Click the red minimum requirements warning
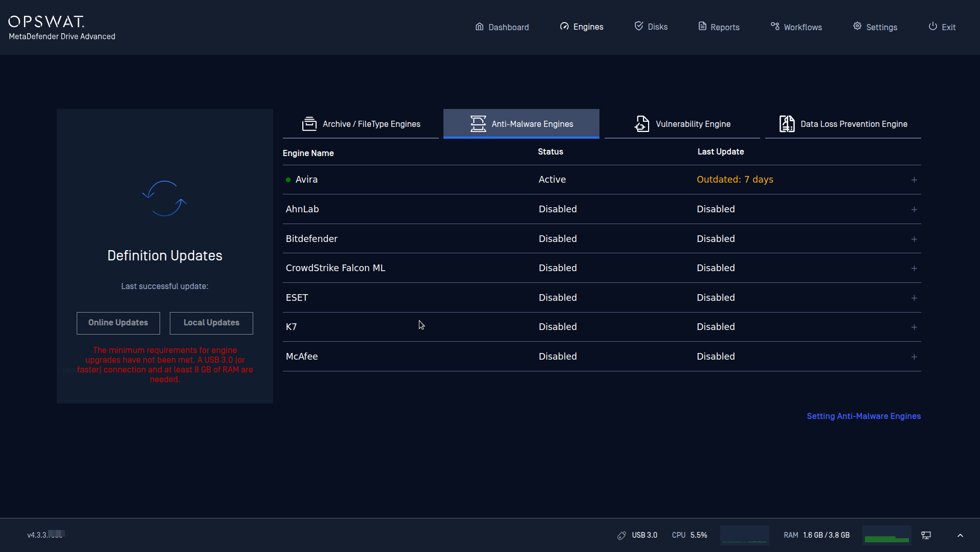Viewport: 980px width, 552px height. (165, 365)
